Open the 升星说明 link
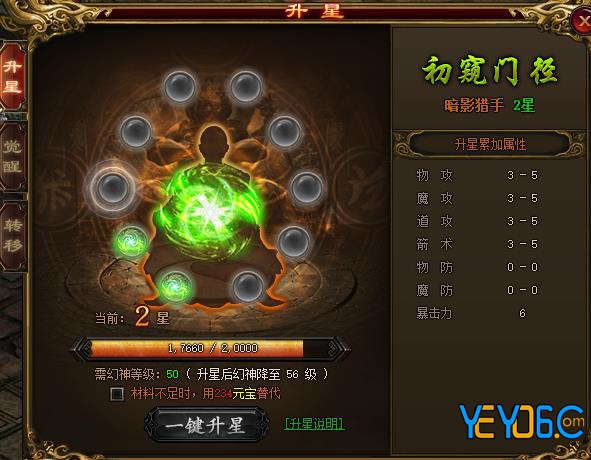 314,424
